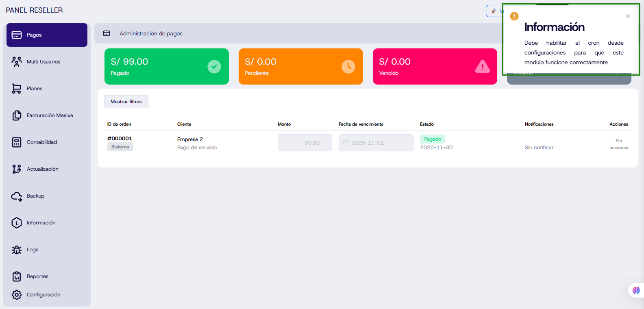Expand filters with Mostrar filtros button
The width and height of the screenshot is (644, 309).
(x=126, y=102)
